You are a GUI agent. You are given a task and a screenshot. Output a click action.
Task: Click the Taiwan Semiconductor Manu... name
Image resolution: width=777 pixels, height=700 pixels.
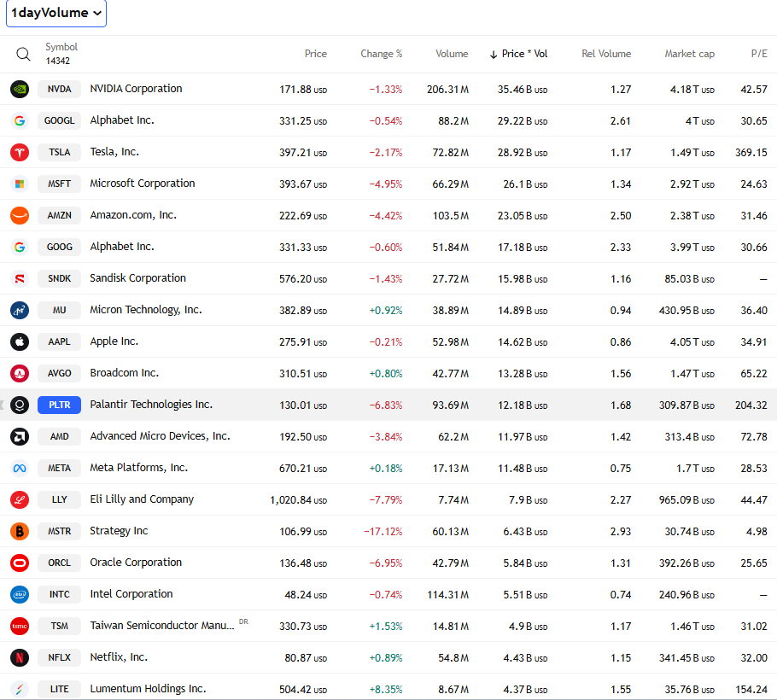point(162,626)
